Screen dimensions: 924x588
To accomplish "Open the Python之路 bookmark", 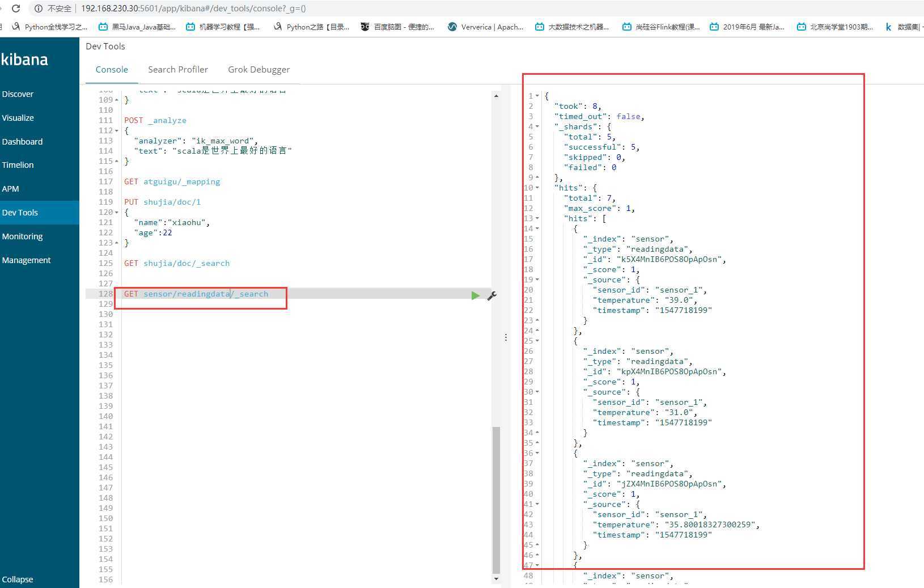I will coord(311,27).
